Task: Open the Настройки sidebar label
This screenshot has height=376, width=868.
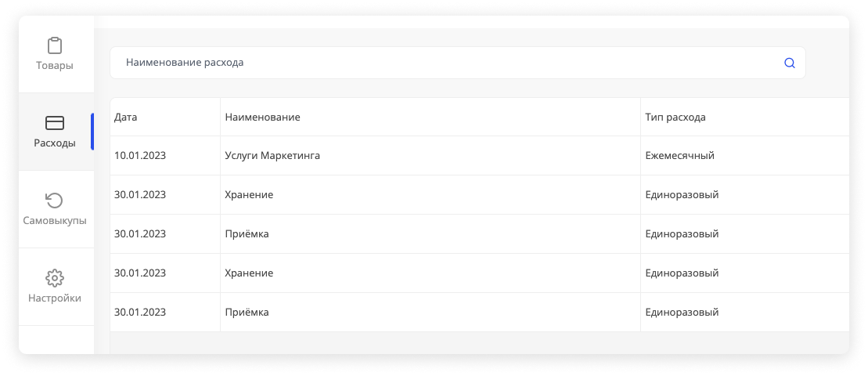Action: coord(55,298)
